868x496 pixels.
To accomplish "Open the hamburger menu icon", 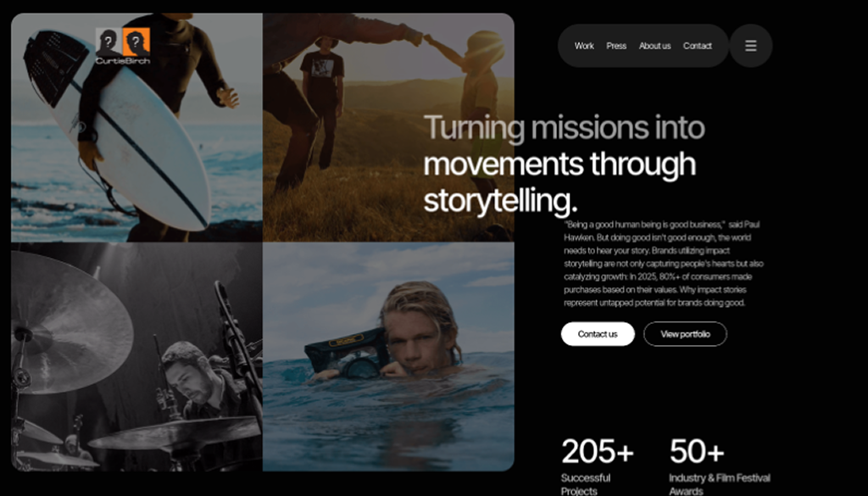I will tap(751, 46).
